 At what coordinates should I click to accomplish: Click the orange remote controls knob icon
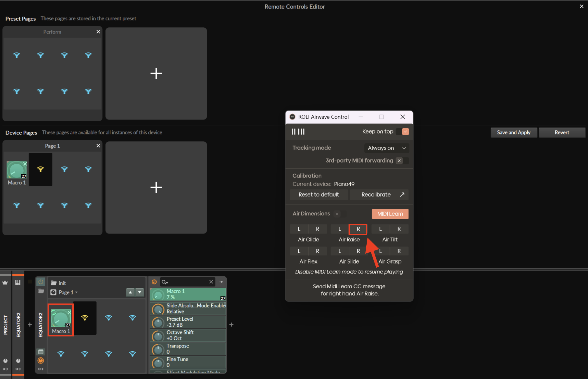[x=41, y=361]
